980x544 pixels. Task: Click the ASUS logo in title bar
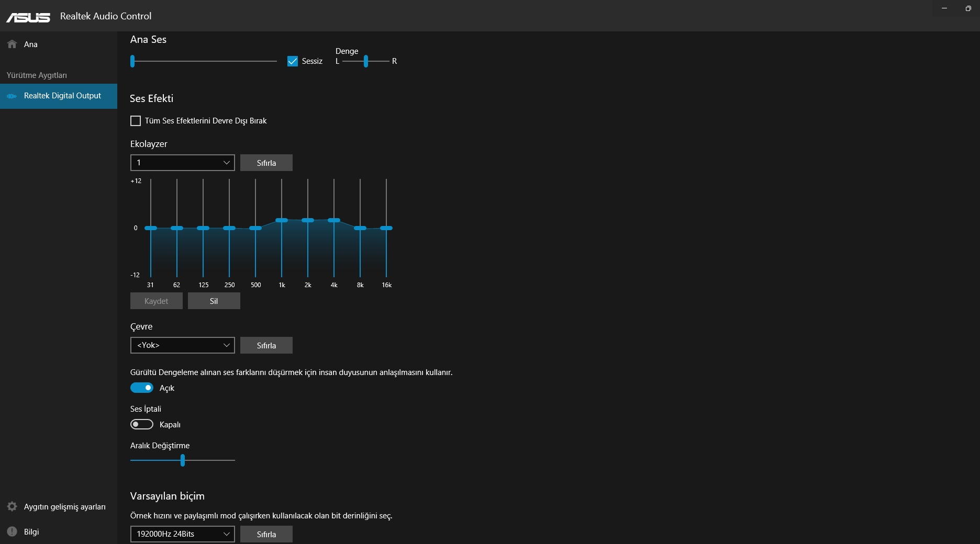pyautogui.click(x=28, y=17)
